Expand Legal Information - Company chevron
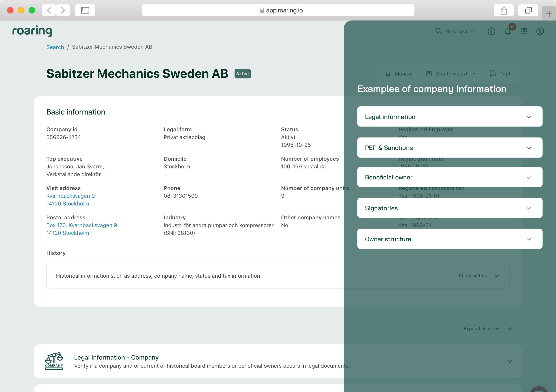556x392 pixels. click(x=510, y=361)
